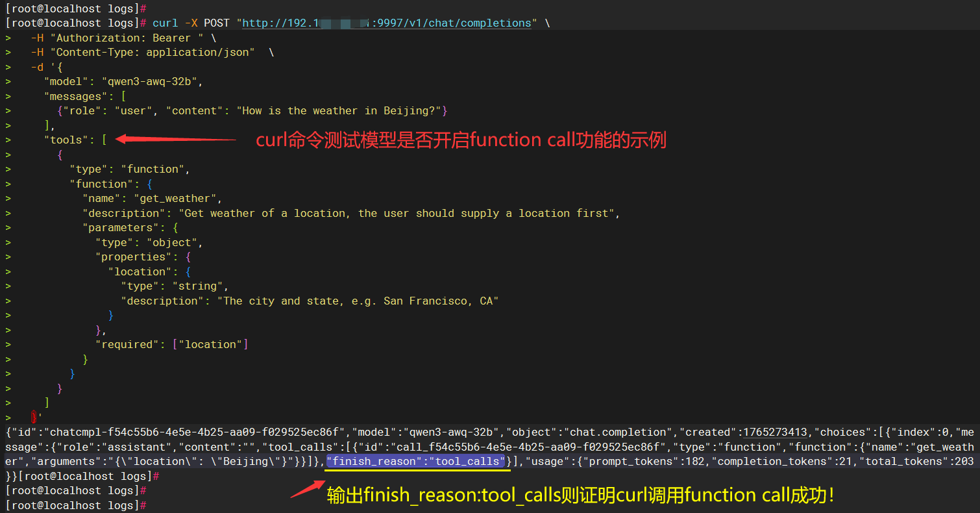The image size is (980, 513).
Task: Click the "curl" command word
Action: click(165, 23)
